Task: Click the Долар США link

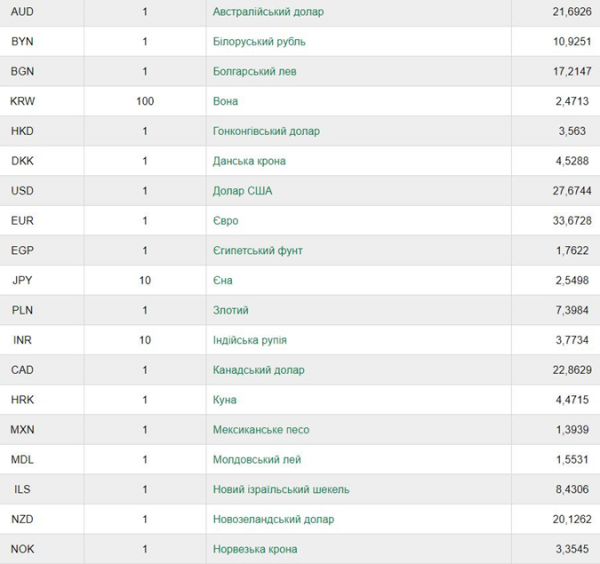Action: (x=243, y=191)
